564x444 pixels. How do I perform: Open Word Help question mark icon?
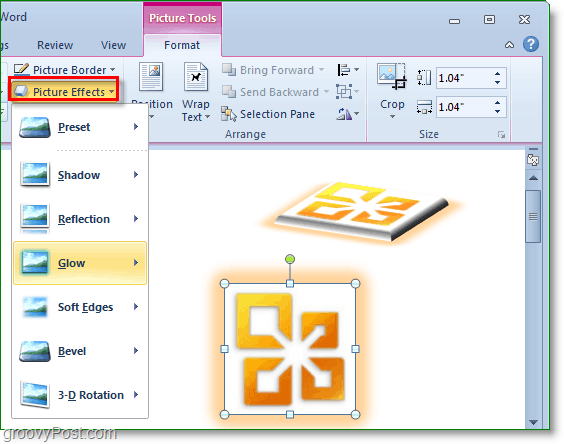pyautogui.click(x=531, y=45)
